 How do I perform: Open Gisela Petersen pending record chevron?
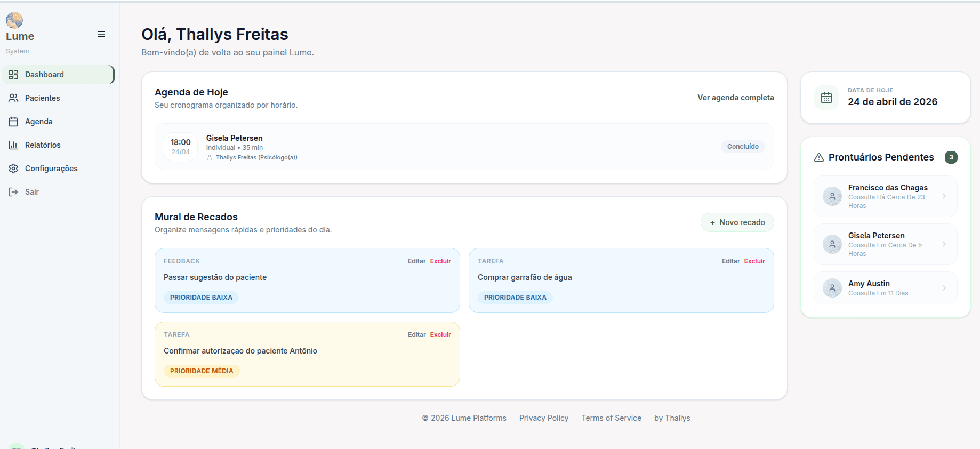pyautogui.click(x=944, y=244)
